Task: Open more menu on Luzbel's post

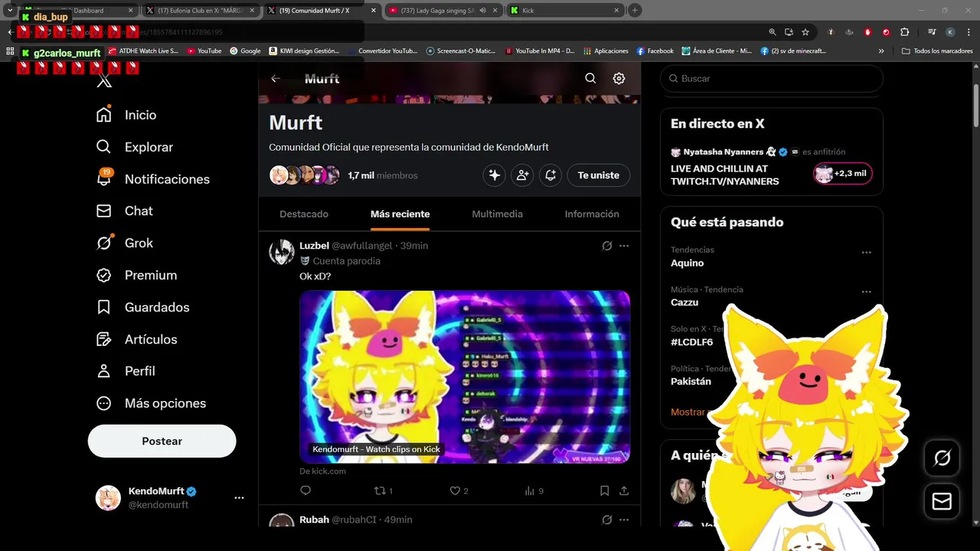Action: [x=624, y=246]
